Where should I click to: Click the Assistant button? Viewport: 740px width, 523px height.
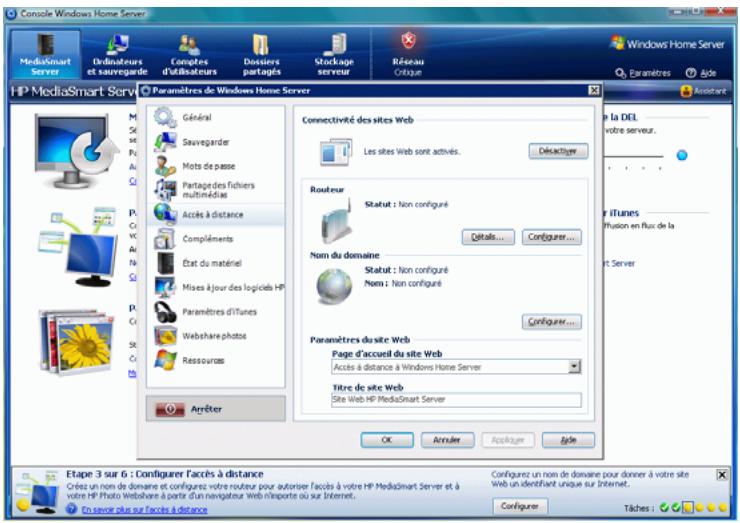coord(703,91)
